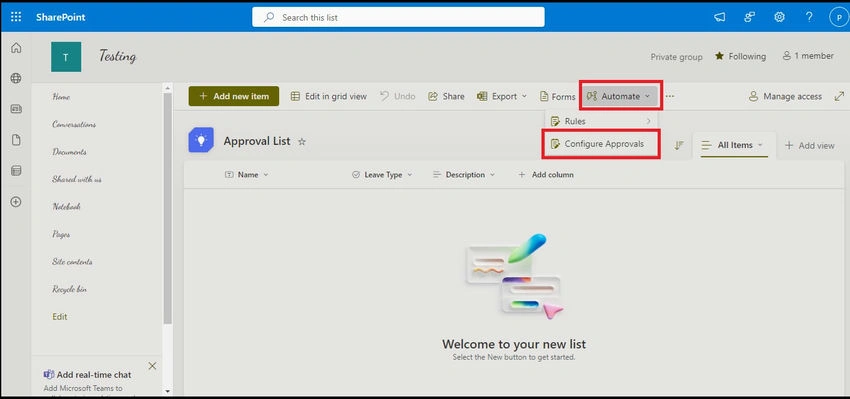Open the account profile P avatar
This screenshot has width=850, height=399.
pos(839,17)
